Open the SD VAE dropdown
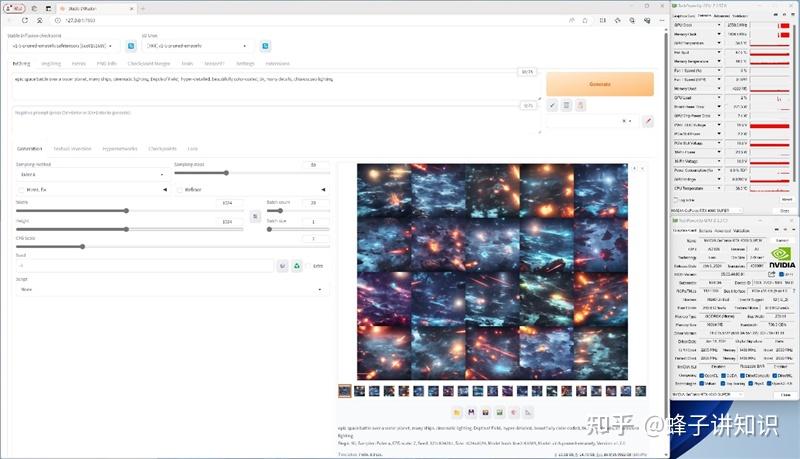This screenshot has width=800, height=459. tap(198, 46)
